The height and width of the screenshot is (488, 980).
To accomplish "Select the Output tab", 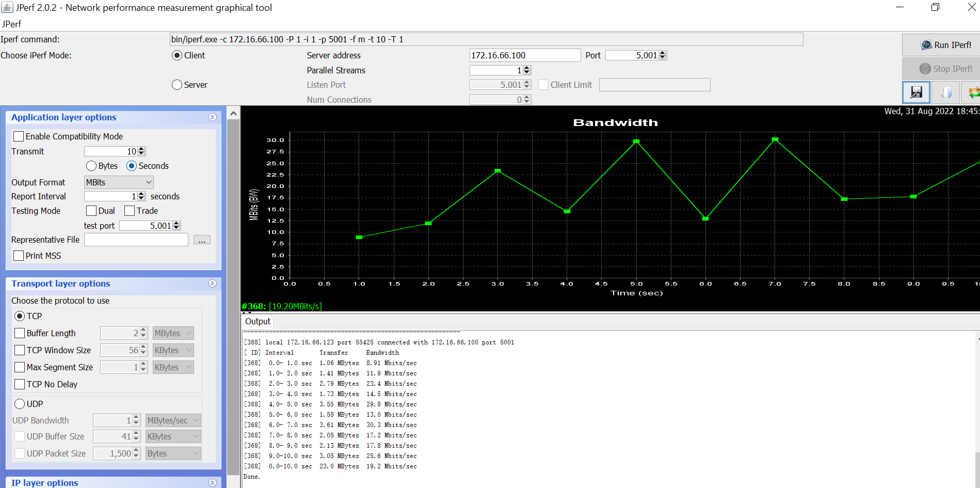I will point(258,321).
